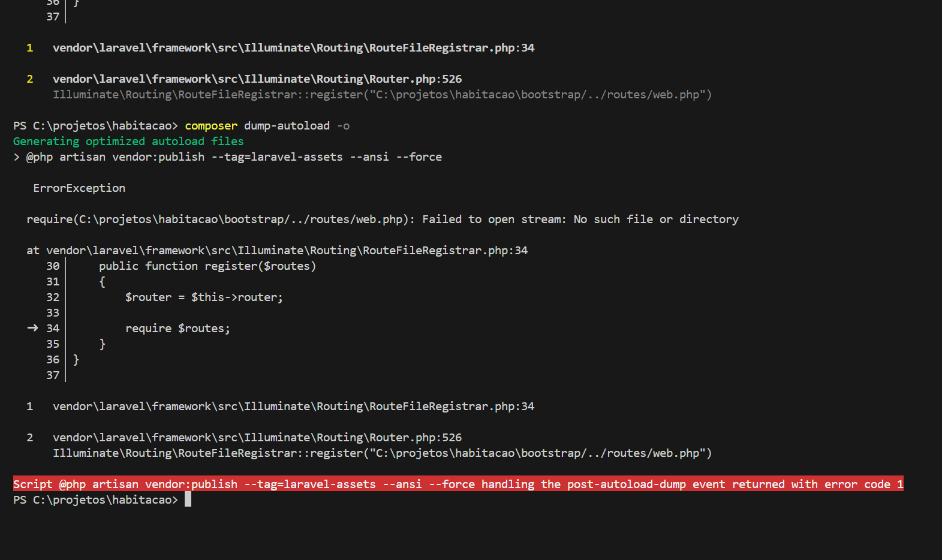Click the bright bottom RouteFileRegistrar::register web.php line
The height and width of the screenshot is (560, 942).
[381, 453]
